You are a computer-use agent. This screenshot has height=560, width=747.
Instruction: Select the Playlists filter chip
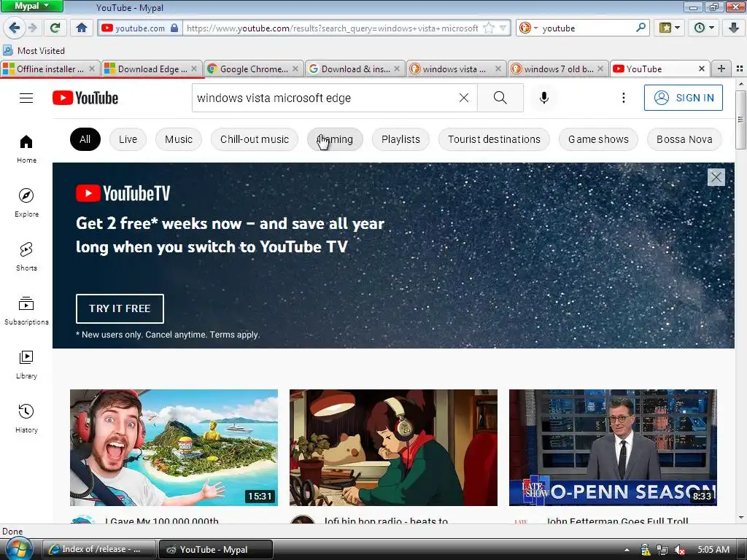pyautogui.click(x=400, y=139)
